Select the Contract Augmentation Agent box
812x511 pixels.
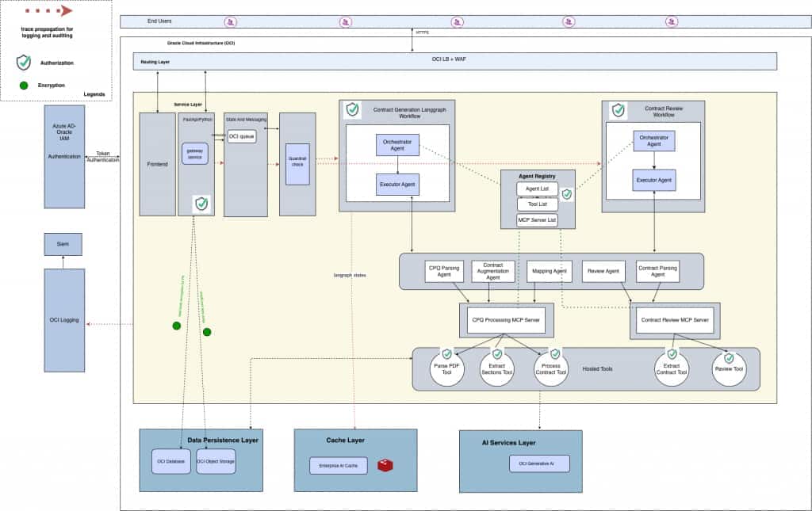click(x=493, y=271)
